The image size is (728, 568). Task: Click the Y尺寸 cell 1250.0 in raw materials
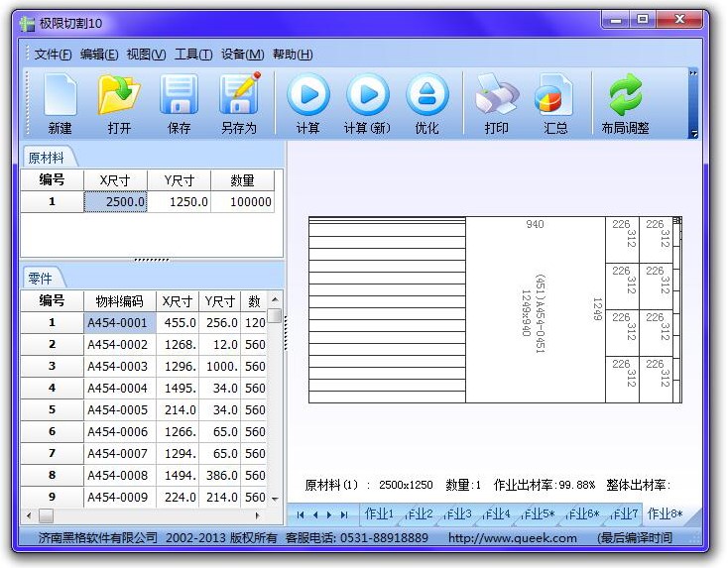click(x=180, y=202)
